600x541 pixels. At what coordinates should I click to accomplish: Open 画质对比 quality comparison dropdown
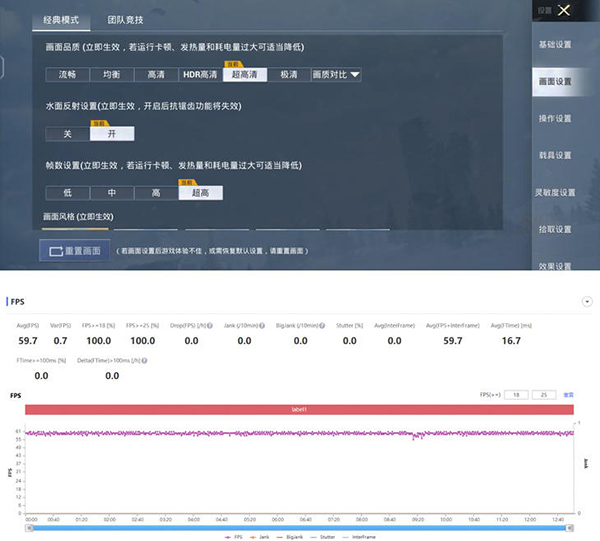coord(337,74)
